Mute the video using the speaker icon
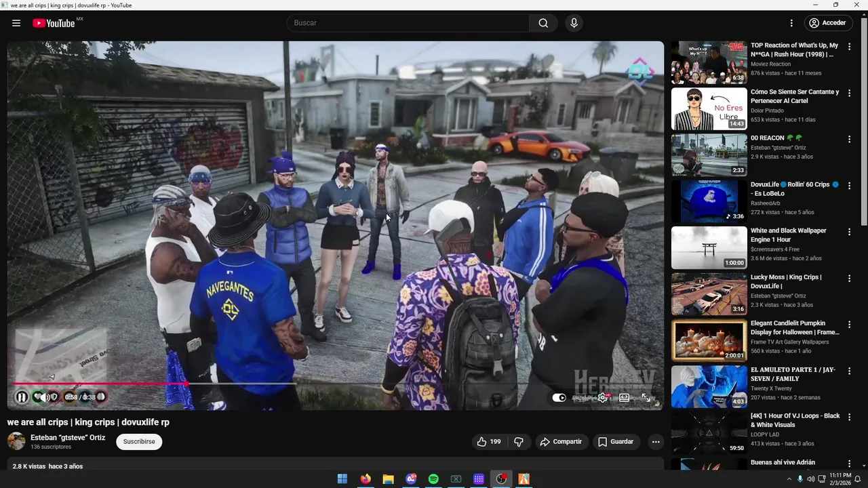Image resolution: width=868 pixels, height=488 pixels. (x=45, y=397)
